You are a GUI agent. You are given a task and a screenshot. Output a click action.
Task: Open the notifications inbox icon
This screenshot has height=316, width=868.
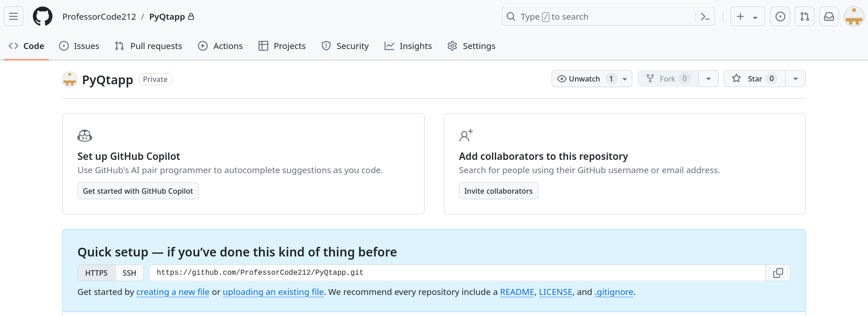pyautogui.click(x=829, y=16)
